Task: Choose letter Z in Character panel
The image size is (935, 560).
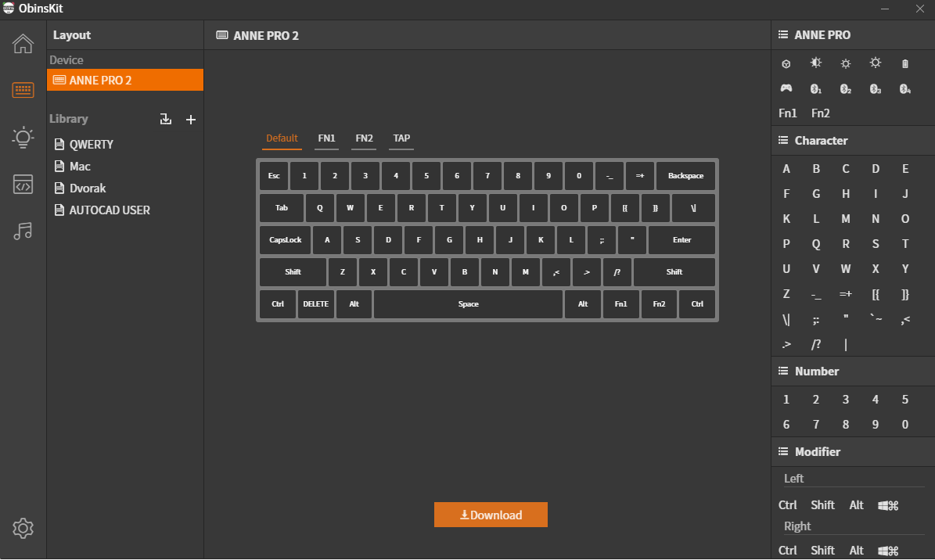Action: pos(786,294)
